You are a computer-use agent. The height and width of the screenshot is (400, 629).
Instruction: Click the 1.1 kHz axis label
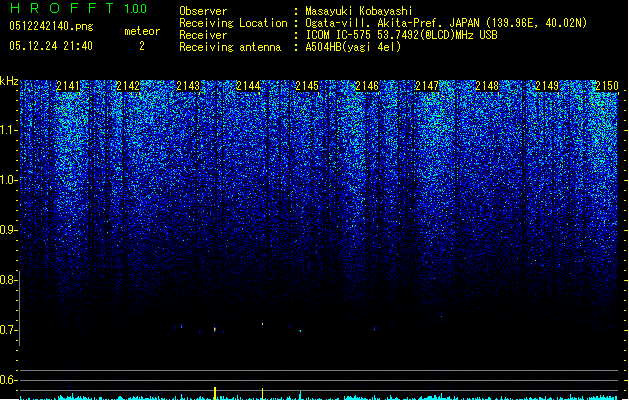[8, 130]
